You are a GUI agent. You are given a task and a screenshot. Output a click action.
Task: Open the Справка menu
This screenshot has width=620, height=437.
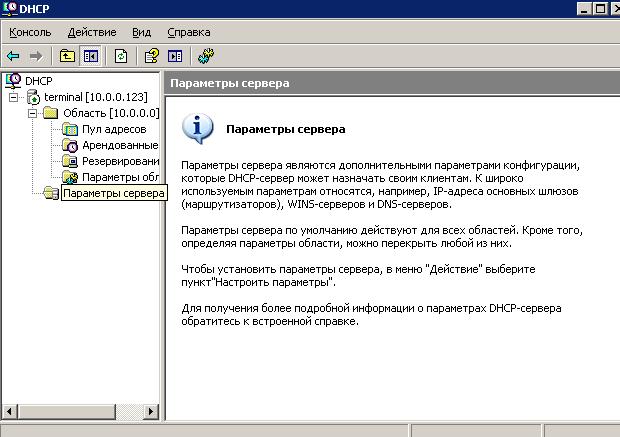(x=189, y=33)
